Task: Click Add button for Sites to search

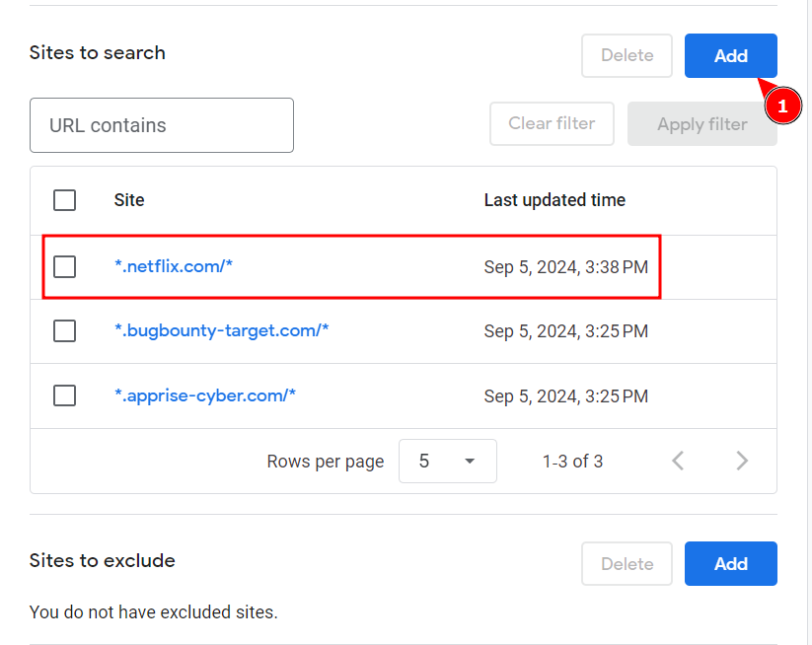Action: pyautogui.click(x=730, y=56)
